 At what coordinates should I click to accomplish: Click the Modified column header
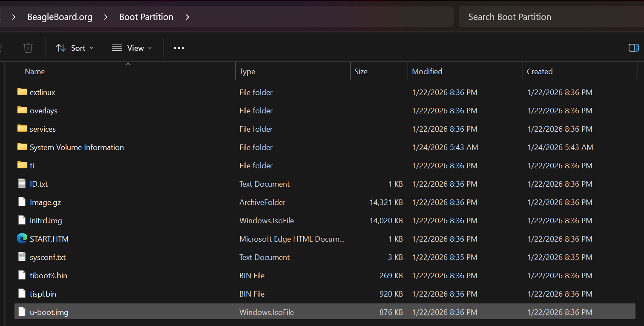[427, 72]
